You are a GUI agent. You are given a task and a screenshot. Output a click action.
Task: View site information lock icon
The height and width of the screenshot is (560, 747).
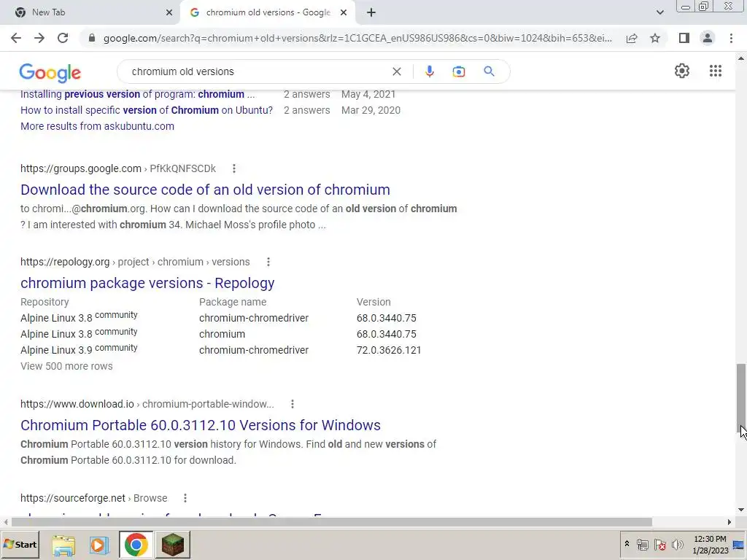(92, 38)
